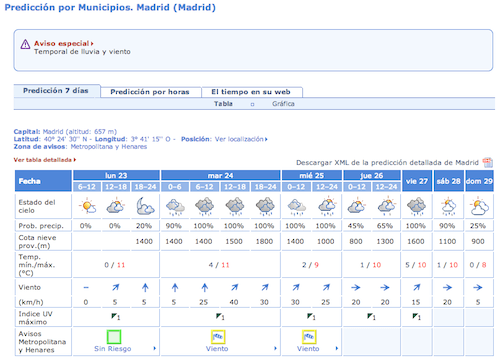
Task: Open the Ver localización link
Action: click(241, 139)
